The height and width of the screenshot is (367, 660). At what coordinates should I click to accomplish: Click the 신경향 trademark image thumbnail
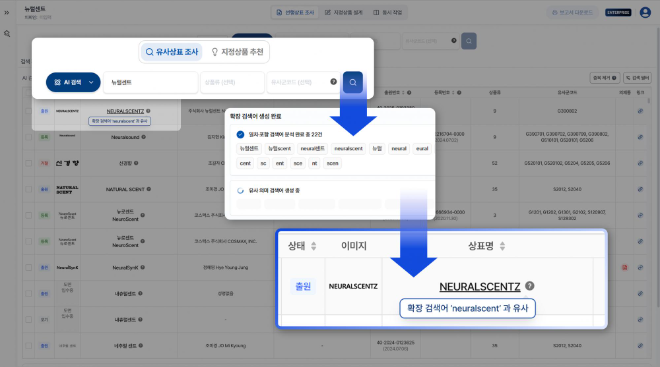(67, 163)
